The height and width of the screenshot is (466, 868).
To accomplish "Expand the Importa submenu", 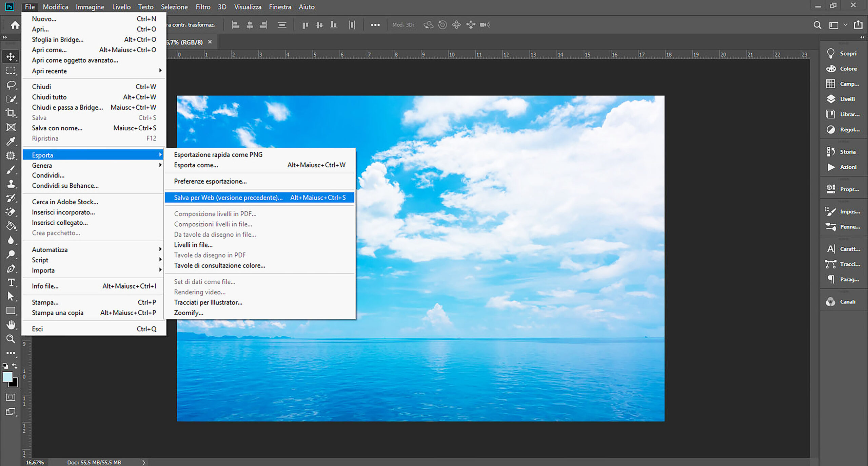I will click(94, 270).
